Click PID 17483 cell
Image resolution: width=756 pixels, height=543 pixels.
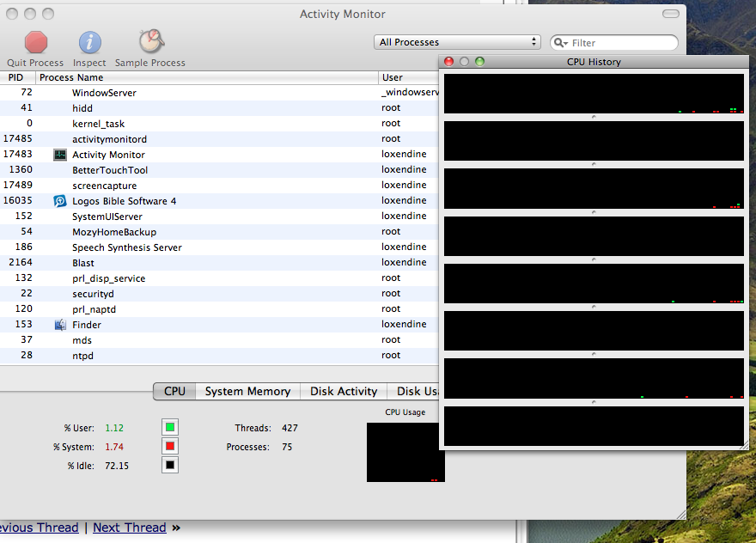[x=18, y=155]
